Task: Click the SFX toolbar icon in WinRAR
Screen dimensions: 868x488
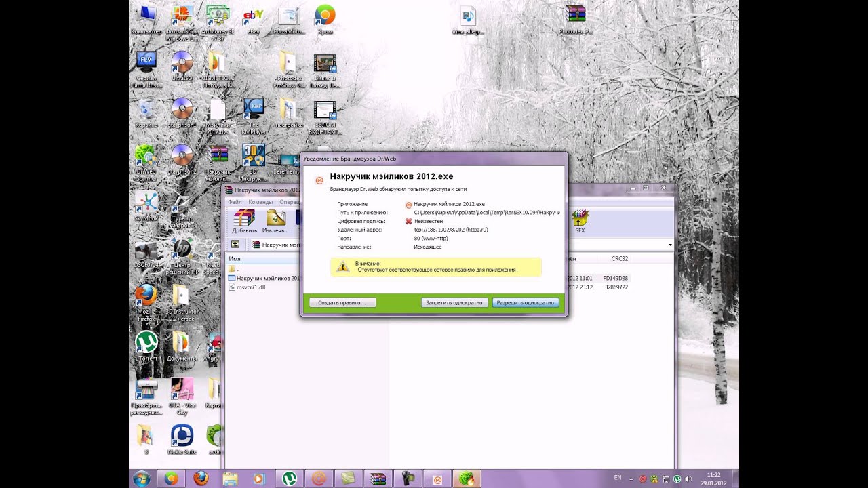Action: [580, 222]
